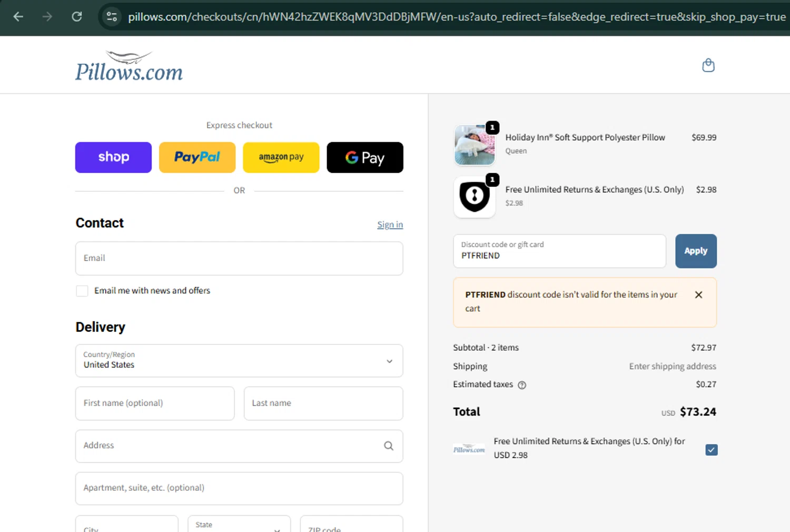The height and width of the screenshot is (532, 790).
Task: Click the Estimated taxes $0.27 value
Action: [706, 385]
